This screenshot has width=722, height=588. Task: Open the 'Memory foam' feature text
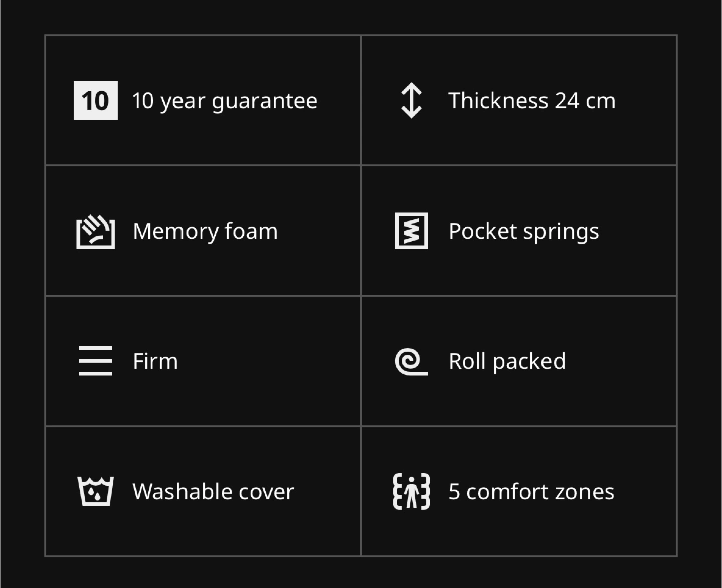[205, 231]
